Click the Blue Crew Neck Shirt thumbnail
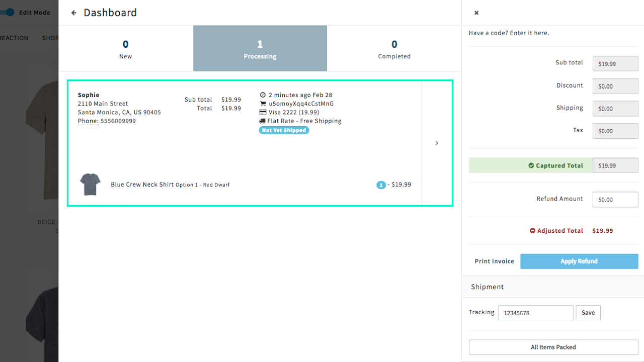 (x=90, y=185)
